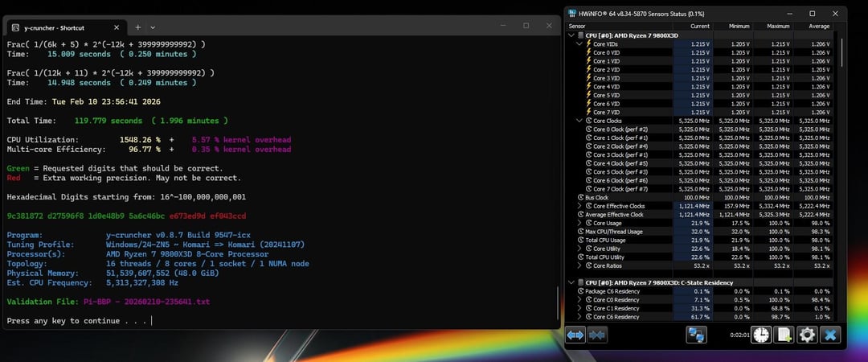Image resolution: width=868 pixels, height=362 pixels.
Task: Open a new terminal tab with plus button
Action: coord(137,27)
